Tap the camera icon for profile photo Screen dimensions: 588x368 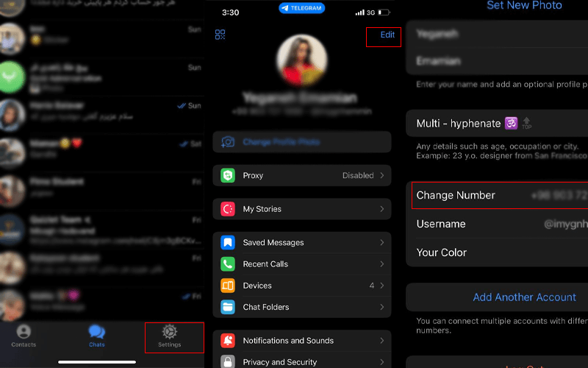[x=228, y=142]
